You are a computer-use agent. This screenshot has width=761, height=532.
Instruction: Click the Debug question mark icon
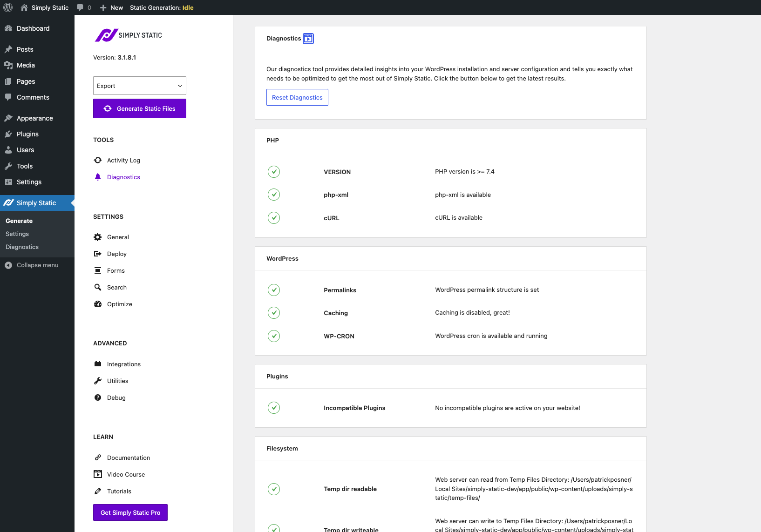(98, 397)
